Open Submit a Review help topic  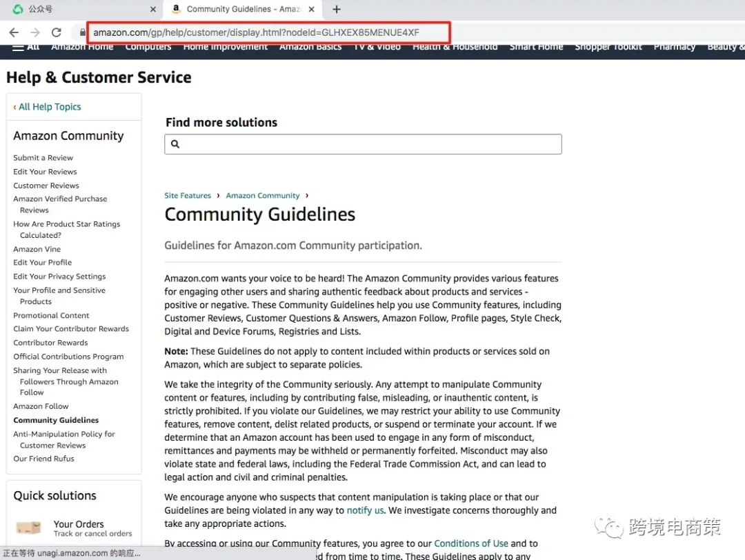tap(43, 158)
